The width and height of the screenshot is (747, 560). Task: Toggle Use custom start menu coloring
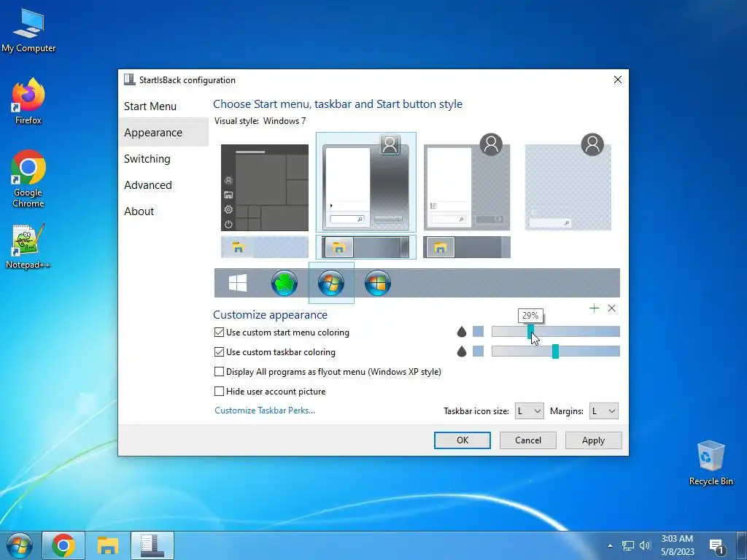tap(282, 332)
